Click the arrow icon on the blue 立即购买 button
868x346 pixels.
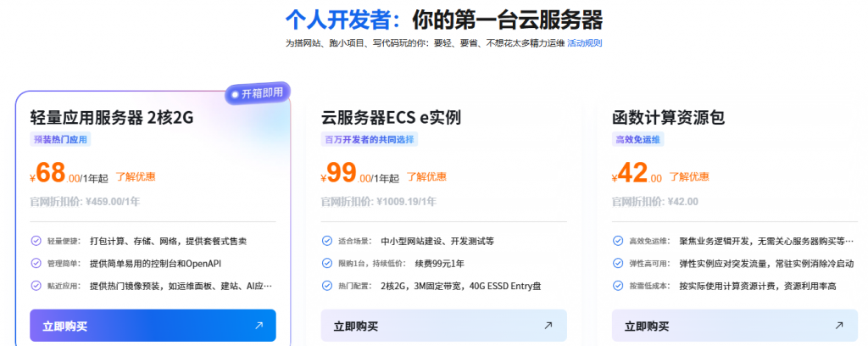point(259,326)
